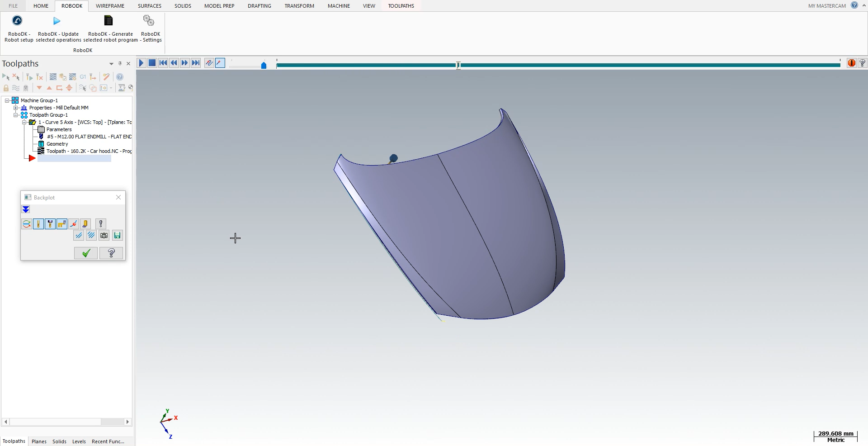Open RoboDK Settings gears icon
This screenshot has height=446, width=868.
pos(150,28)
